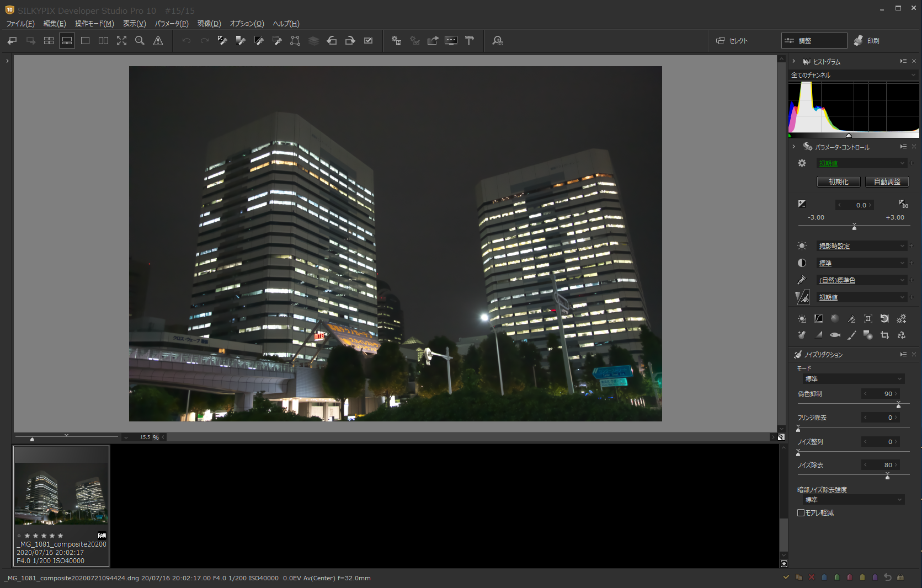Toggle the highlight warning triangle icon
Image resolution: width=922 pixels, height=588 pixels.
158,41
